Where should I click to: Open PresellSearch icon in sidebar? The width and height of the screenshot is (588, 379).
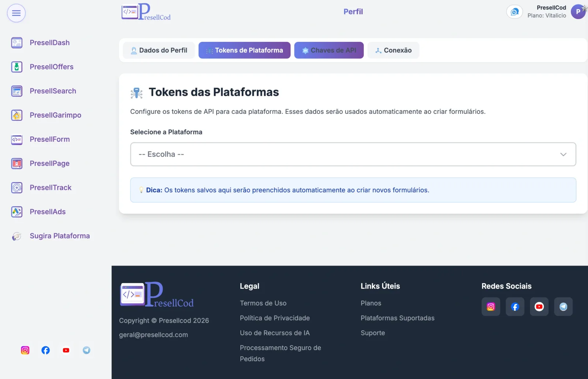[x=17, y=91]
